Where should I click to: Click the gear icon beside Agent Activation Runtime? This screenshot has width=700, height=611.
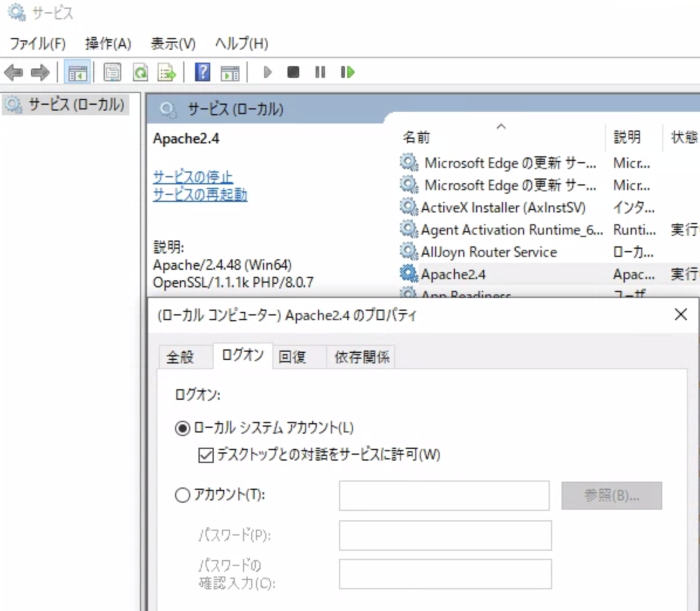click(408, 229)
